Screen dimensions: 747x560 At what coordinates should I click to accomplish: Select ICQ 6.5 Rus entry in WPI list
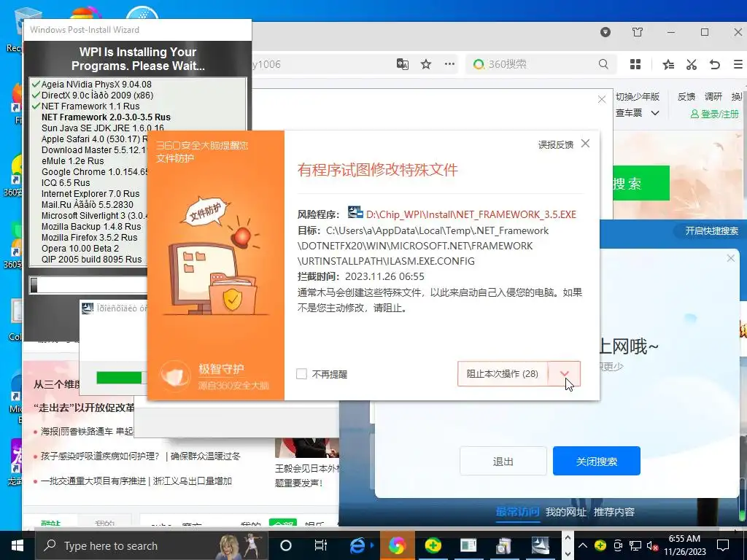click(66, 183)
